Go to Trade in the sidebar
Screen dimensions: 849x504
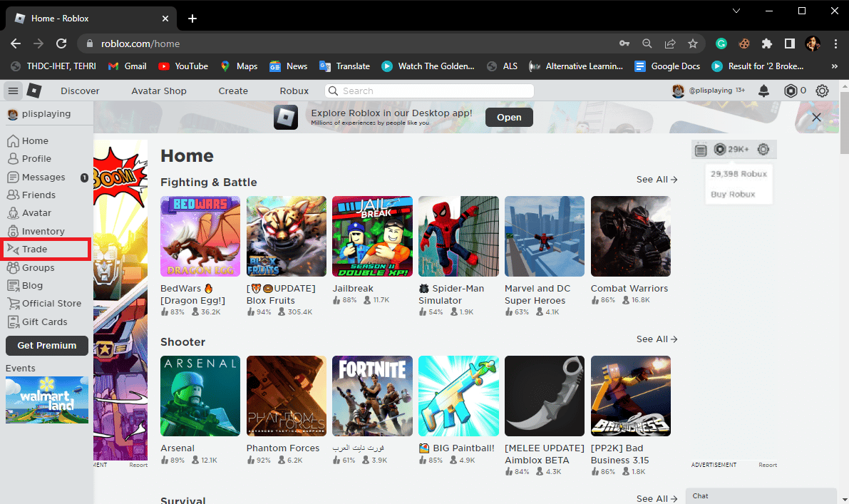34,250
